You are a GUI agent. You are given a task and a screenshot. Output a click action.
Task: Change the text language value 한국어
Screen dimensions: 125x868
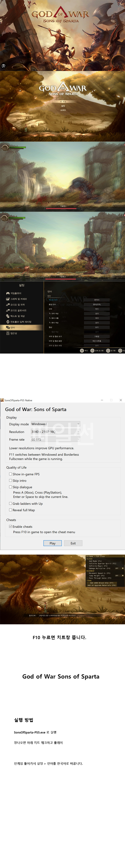[x=97, y=300]
